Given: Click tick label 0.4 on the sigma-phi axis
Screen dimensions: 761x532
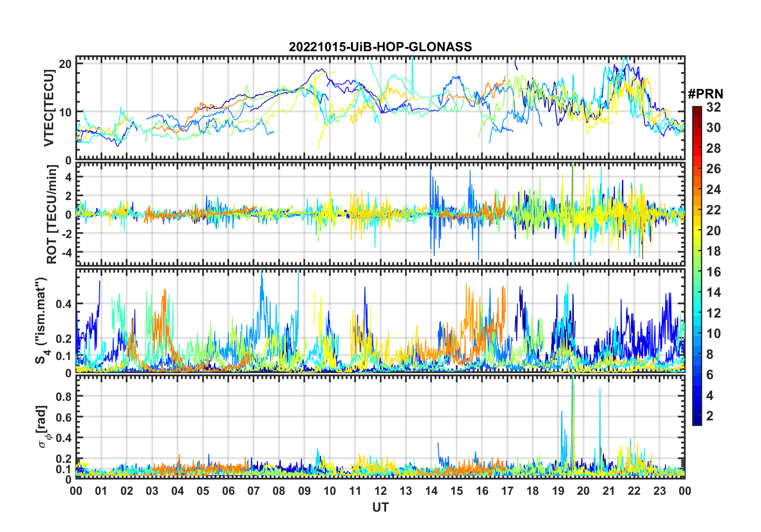Looking at the screenshot, I should 64,438.
